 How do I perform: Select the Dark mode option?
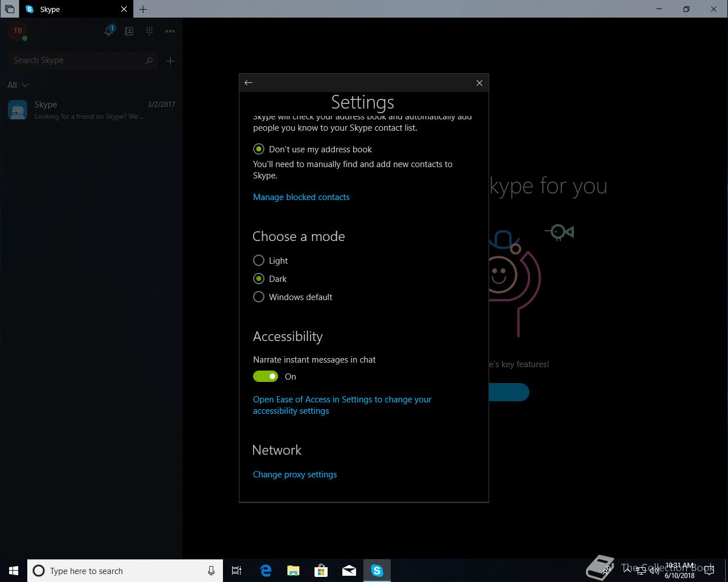click(x=270, y=279)
